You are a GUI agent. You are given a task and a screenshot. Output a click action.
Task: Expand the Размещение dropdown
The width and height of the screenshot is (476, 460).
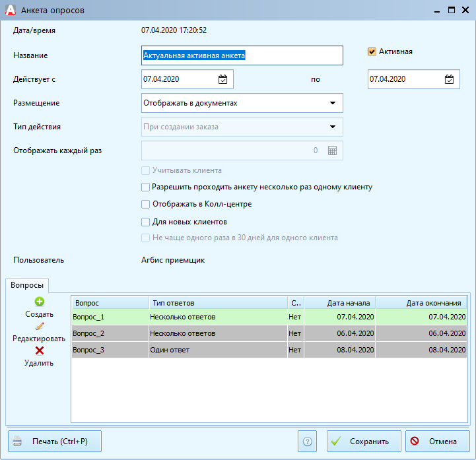click(x=333, y=103)
